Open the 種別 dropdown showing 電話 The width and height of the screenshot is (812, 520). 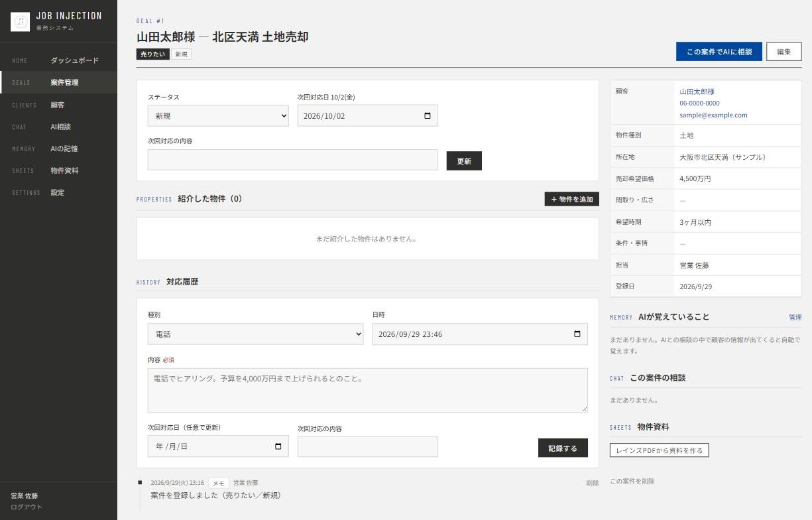click(255, 334)
